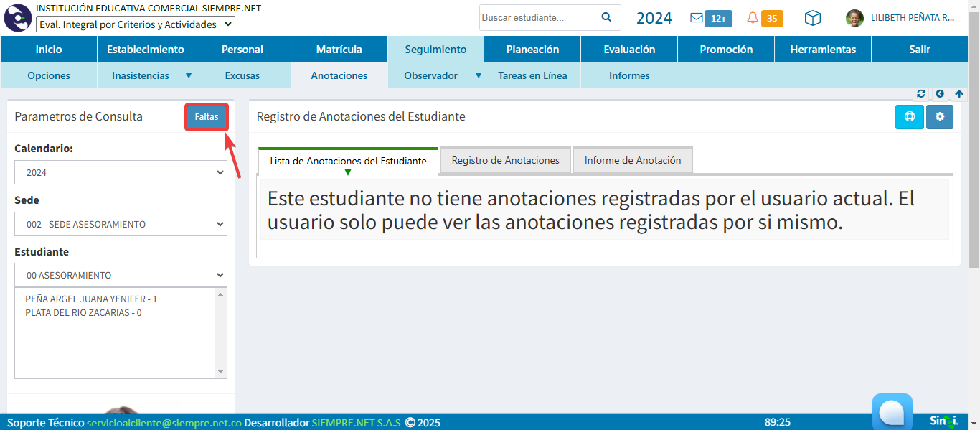Screen dimensions: 980x430
Task: Switch to Registro de Anotaciones tab
Action: (x=506, y=160)
